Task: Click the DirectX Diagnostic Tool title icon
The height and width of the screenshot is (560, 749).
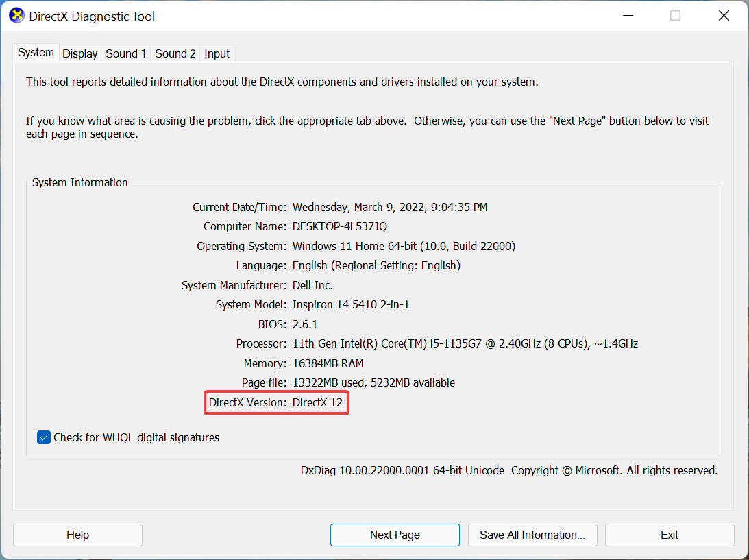Action: pos(16,16)
